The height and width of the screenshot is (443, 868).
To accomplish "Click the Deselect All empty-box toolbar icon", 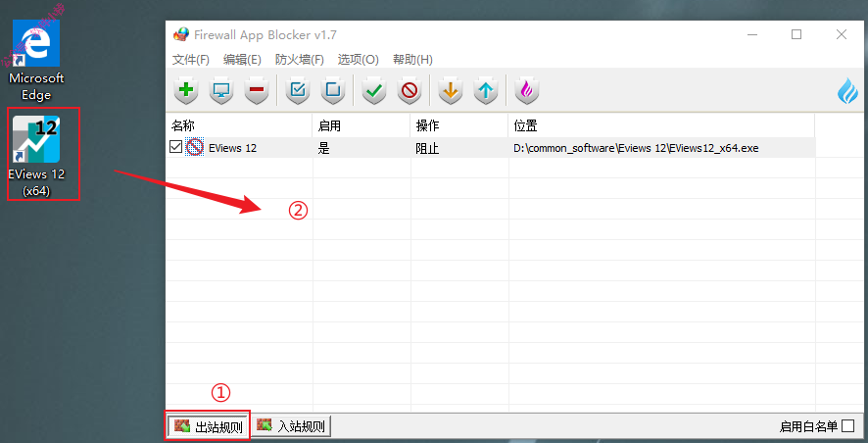I will click(333, 90).
